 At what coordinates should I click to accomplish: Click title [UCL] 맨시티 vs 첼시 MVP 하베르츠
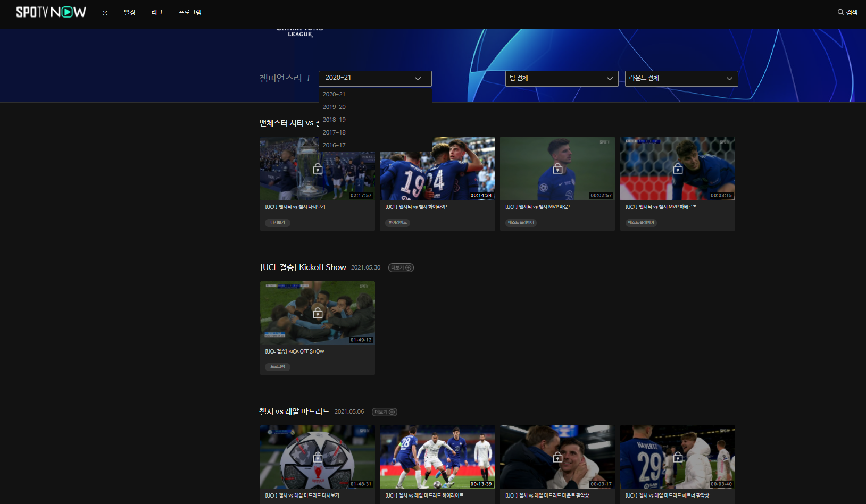click(661, 207)
